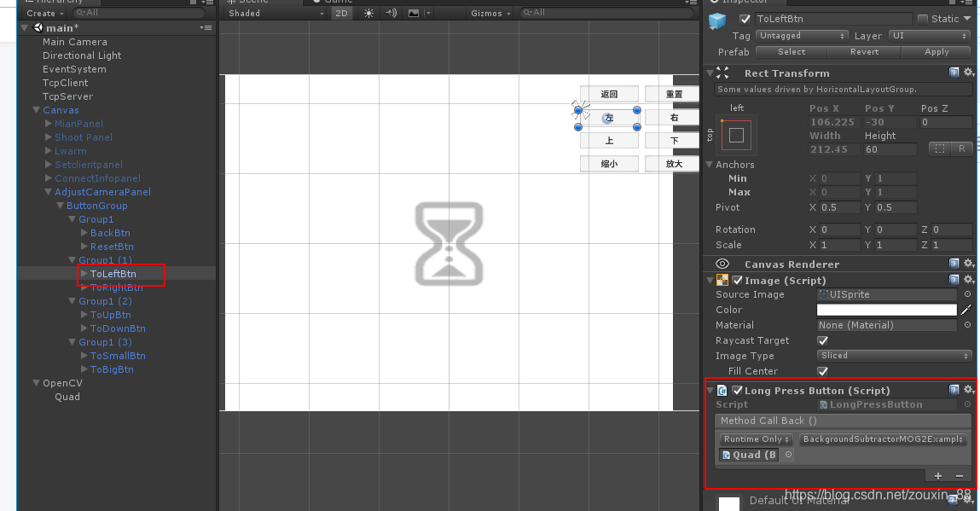Click the object name ToLeftBtn field
Image resolution: width=980 pixels, height=511 pixels.
coord(833,19)
